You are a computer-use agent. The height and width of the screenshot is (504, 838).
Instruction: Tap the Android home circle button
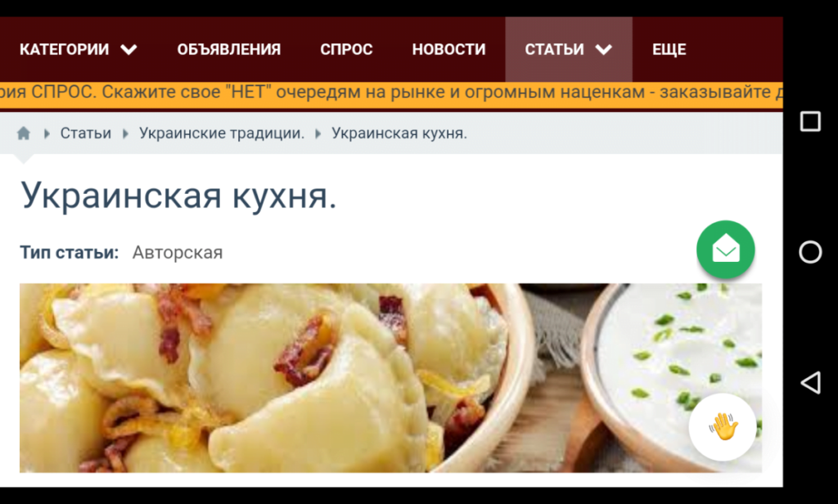click(810, 252)
